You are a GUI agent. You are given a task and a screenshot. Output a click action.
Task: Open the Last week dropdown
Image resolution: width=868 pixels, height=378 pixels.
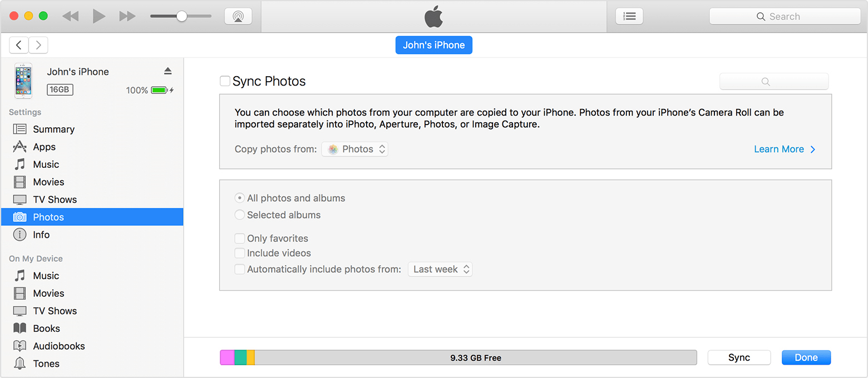pos(440,269)
